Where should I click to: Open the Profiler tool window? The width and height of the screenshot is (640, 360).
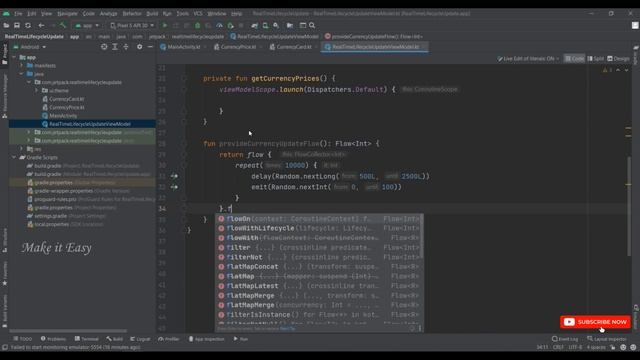[169, 339]
